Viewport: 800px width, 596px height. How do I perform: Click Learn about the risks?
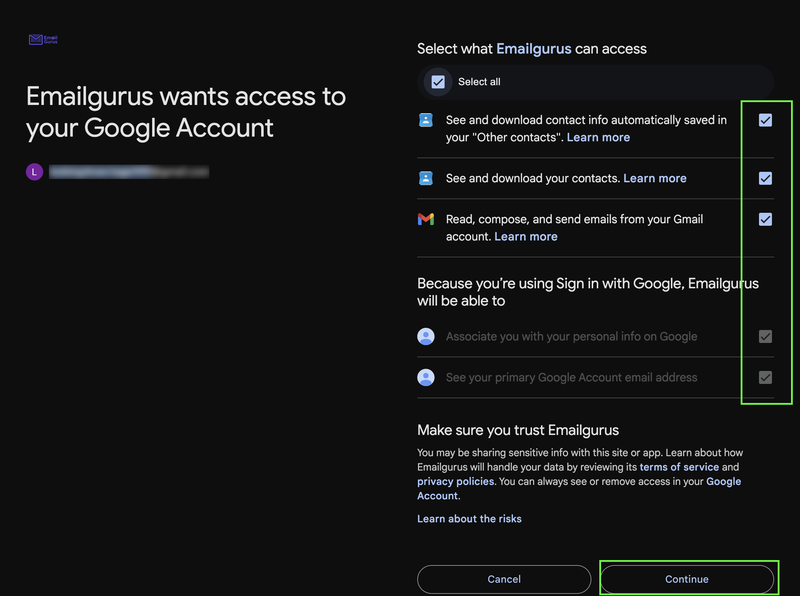pos(469,518)
